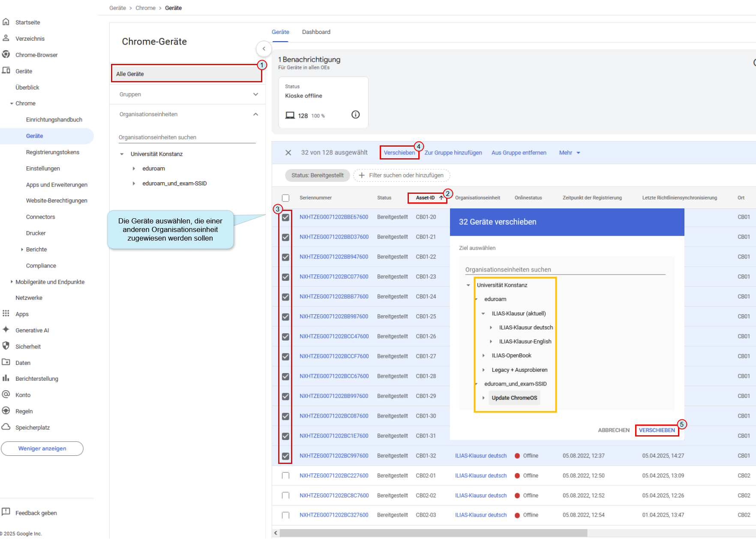Click the Daten folder icon
Viewport: 756px width, 539px height.
(6, 362)
